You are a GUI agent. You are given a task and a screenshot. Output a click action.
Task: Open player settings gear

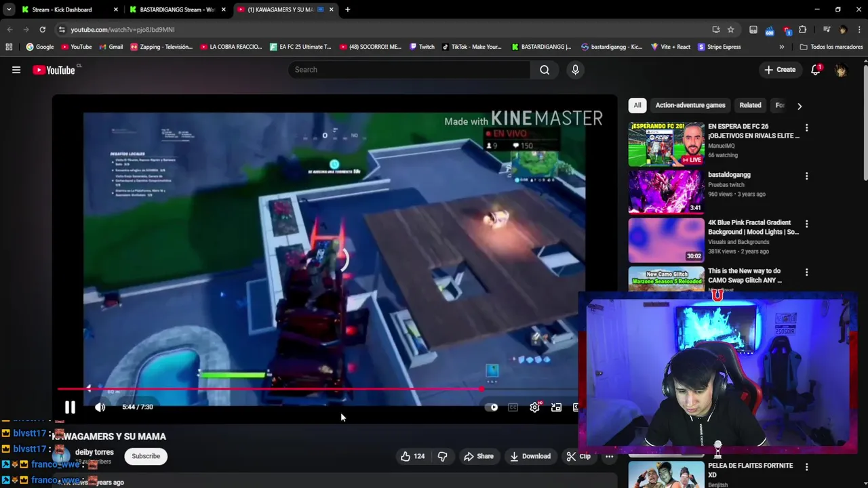(535, 407)
